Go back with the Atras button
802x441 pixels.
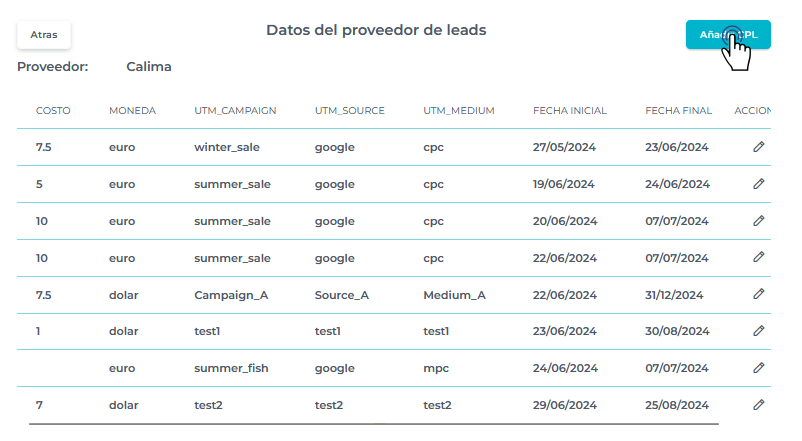[x=44, y=34]
